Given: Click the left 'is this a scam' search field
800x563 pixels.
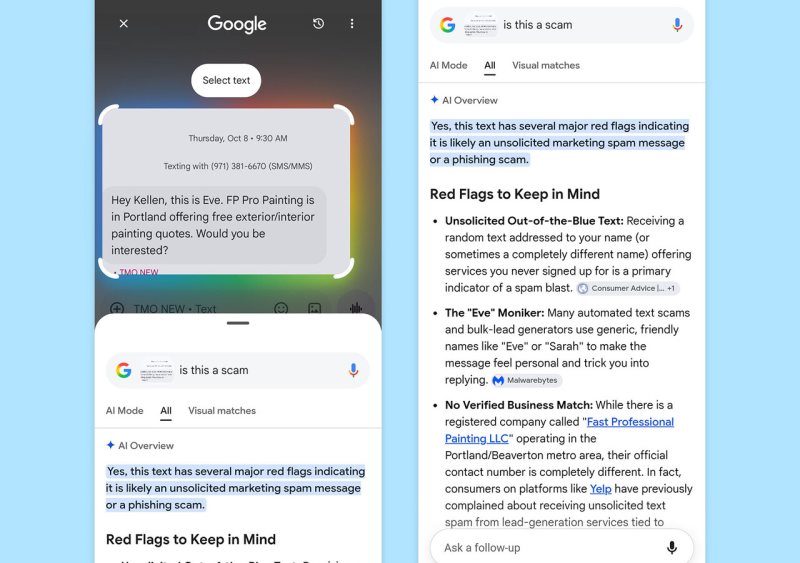Looking at the screenshot, I should tap(238, 370).
